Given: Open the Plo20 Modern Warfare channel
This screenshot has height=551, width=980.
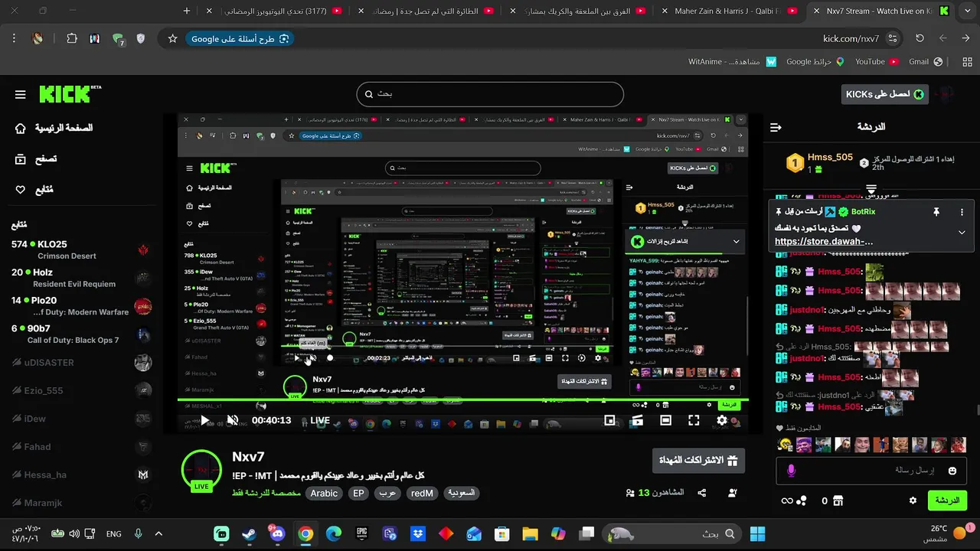Looking at the screenshot, I should 80,305.
